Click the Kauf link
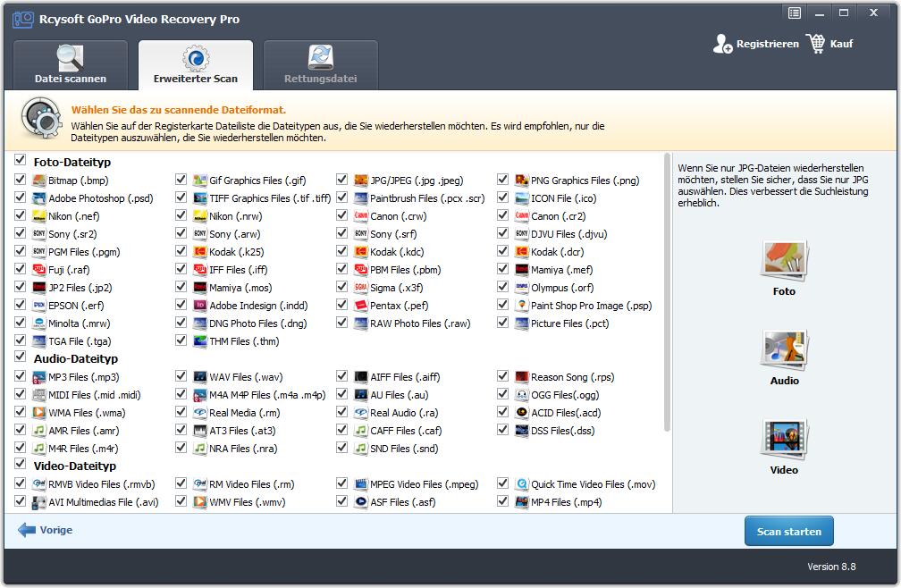The width and height of the screenshot is (901, 588). [841, 44]
